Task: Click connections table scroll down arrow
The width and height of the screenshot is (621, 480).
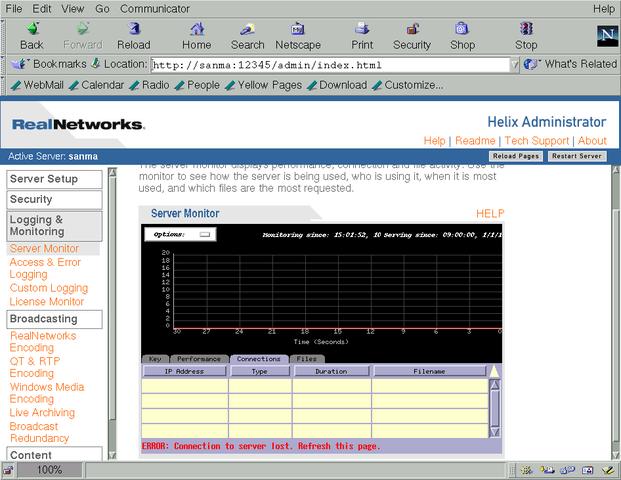Action: click(x=495, y=432)
